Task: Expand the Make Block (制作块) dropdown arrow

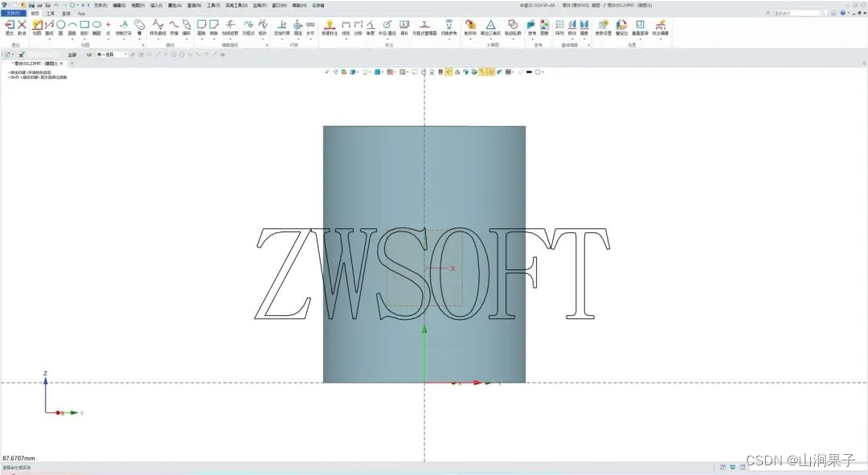Action: [470, 39]
